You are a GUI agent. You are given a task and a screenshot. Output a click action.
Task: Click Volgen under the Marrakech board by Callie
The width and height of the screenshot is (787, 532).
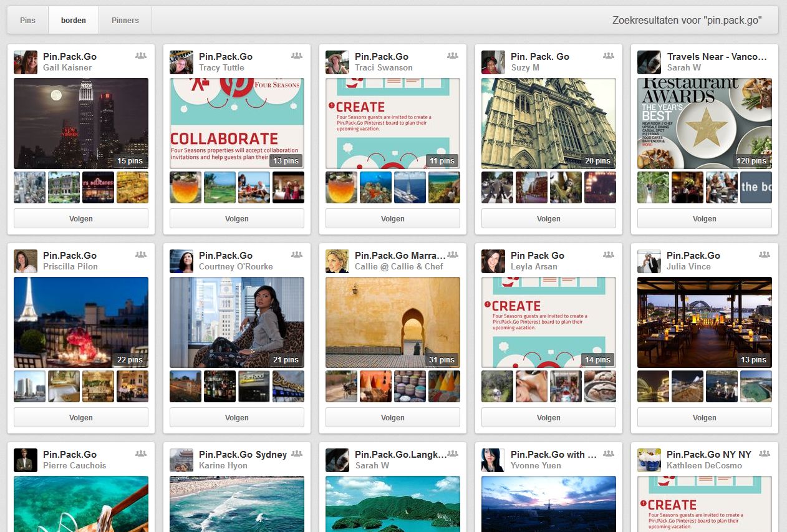click(x=393, y=418)
